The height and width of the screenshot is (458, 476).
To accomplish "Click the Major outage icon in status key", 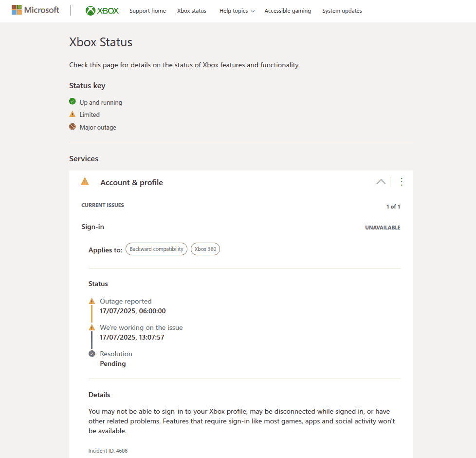I will tap(73, 127).
